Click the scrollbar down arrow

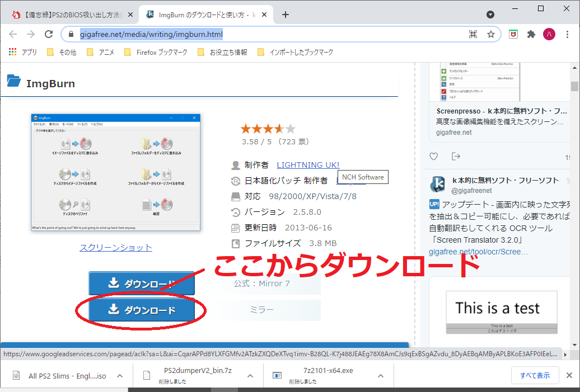click(x=574, y=344)
